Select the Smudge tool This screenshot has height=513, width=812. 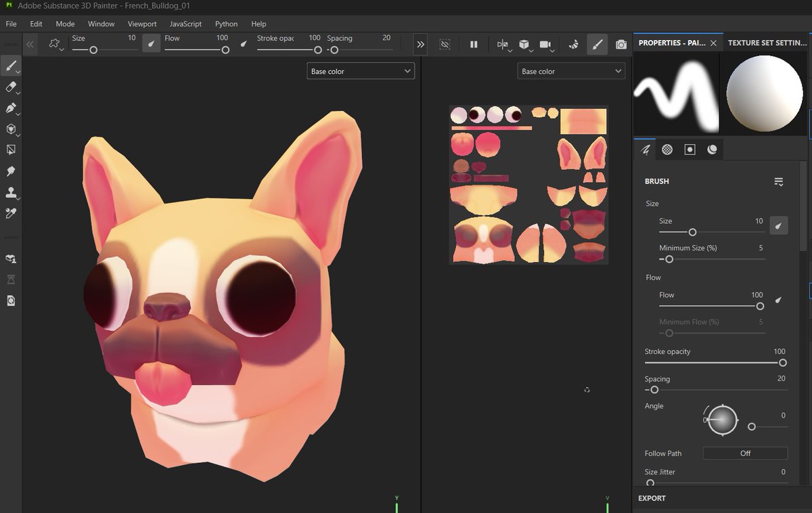(x=12, y=171)
